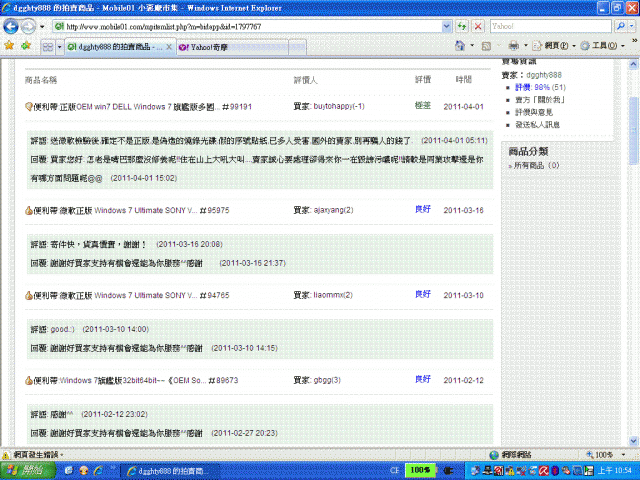
Task: Open Favorites Center star icon
Action: click(x=9, y=45)
